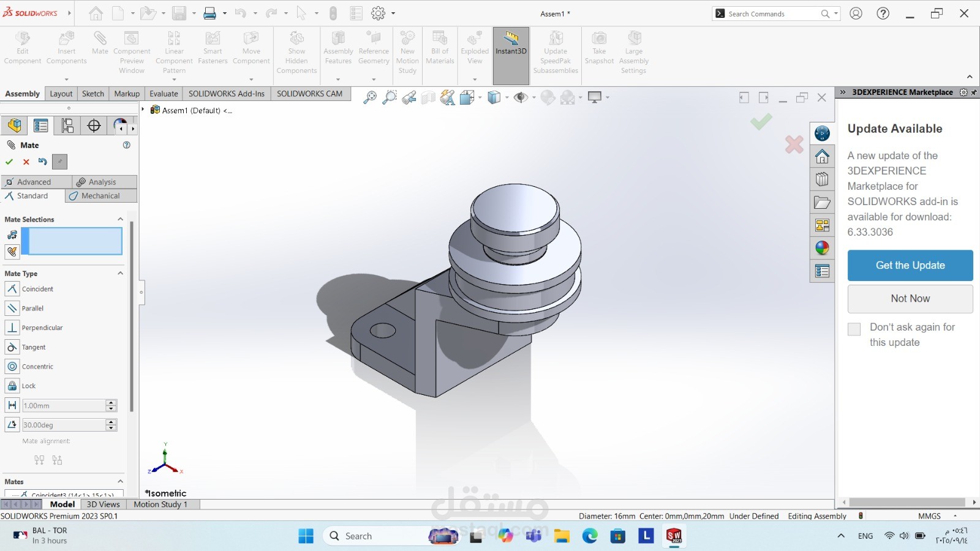Image resolution: width=980 pixels, height=551 pixels.
Task: Open the ConfigurationManager tab icon
Action: pos(67,126)
